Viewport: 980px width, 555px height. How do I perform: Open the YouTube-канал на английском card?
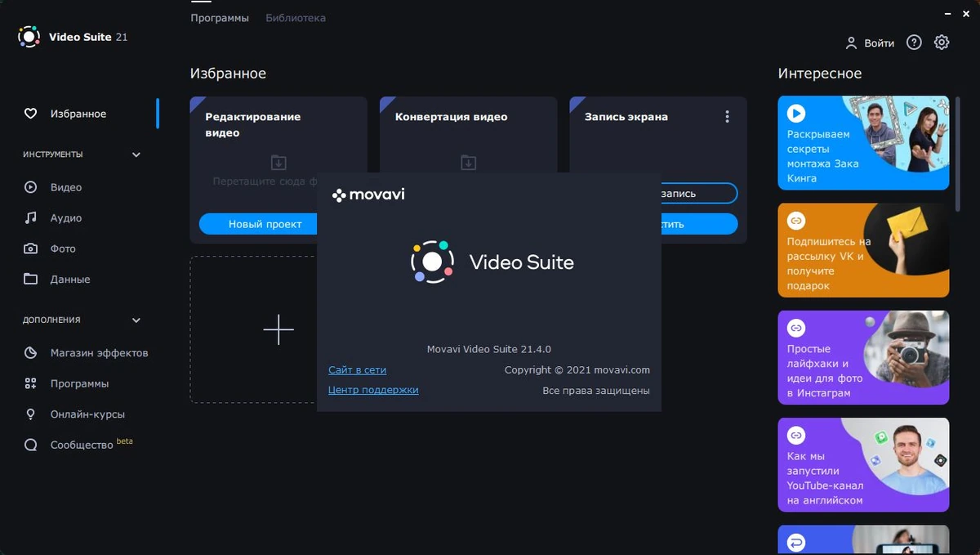tap(863, 465)
